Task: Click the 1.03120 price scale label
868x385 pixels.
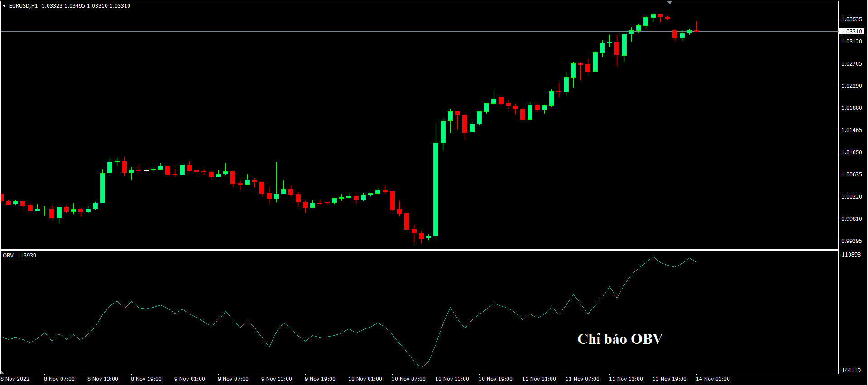Action: tap(852, 42)
